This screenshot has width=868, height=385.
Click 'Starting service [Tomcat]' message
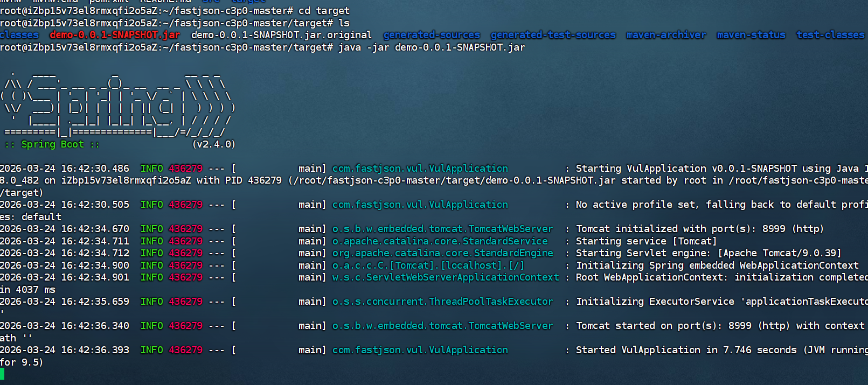646,241
